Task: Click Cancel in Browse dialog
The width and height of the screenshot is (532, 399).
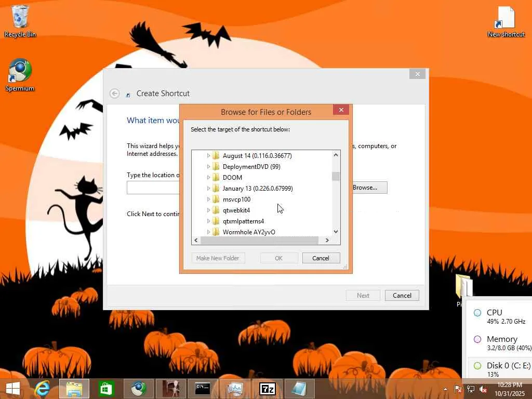Action: 321,258
